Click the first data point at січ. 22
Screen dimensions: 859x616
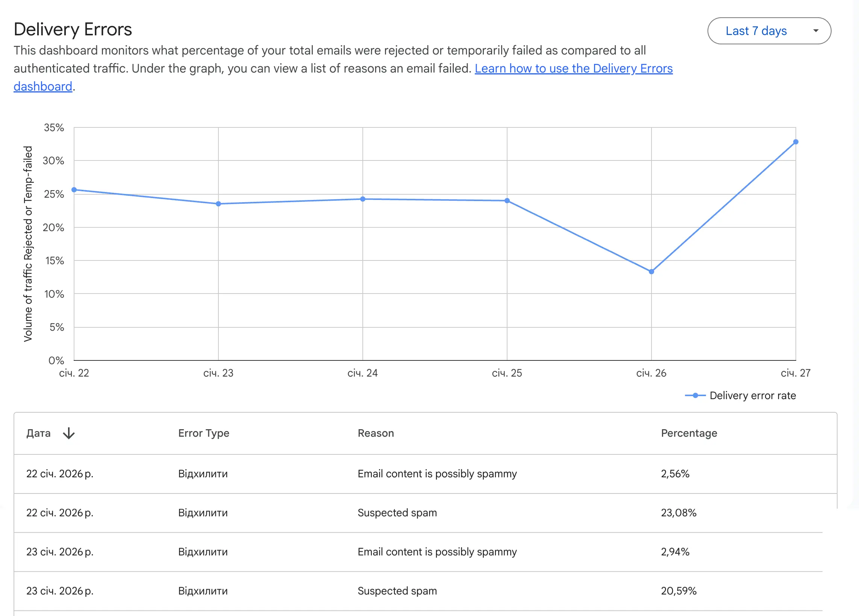(x=74, y=189)
